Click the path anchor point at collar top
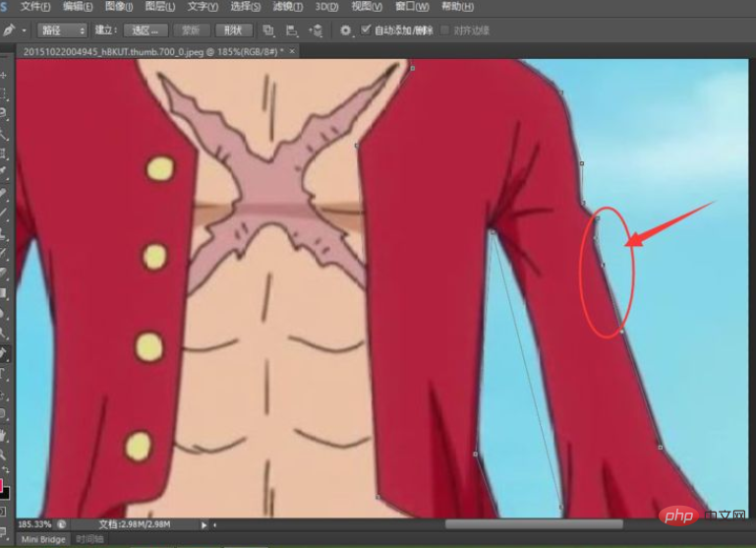 click(412, 69)
